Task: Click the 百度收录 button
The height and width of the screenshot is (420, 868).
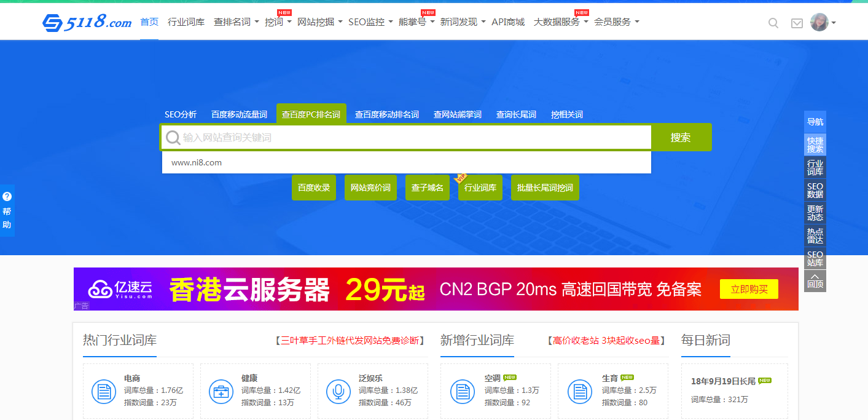Action: (314, 188)
